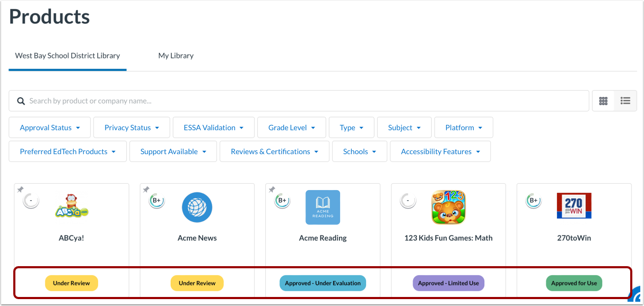The height and width of the screenshot is (306, 644).
Task: Expand the Grade Level dropdown
Action: click(291, 127)
